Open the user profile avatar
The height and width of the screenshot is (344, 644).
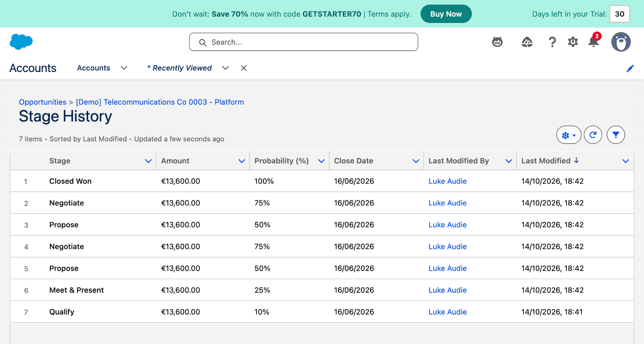(x=621, y=42)
